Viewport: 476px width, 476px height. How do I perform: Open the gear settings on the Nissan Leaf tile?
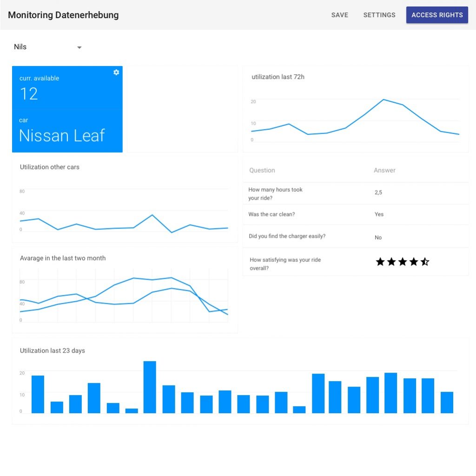point(116,72)
